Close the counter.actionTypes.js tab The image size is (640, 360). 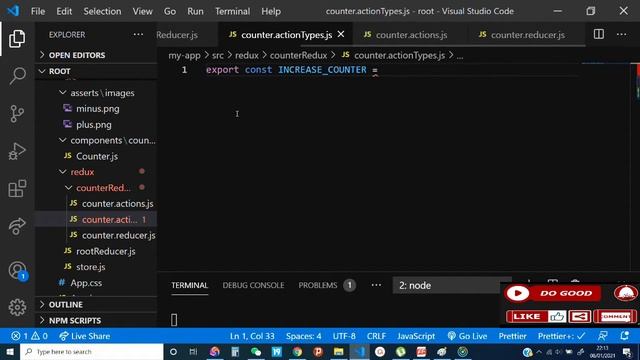341,34
